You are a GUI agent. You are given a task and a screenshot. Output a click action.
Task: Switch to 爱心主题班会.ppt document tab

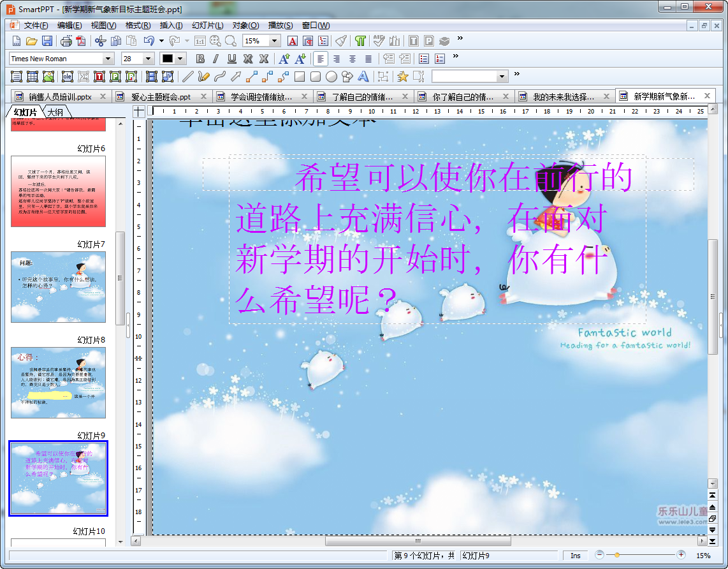click(x=161, y=96)
